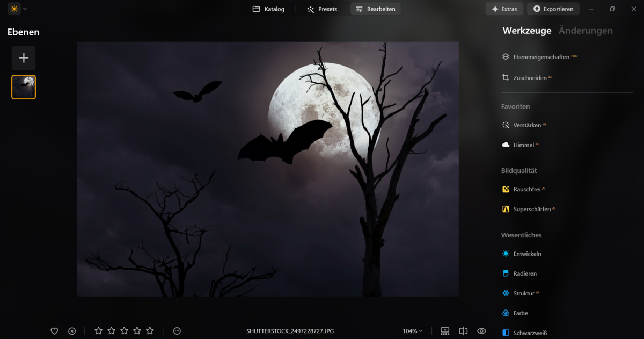Expand the 104% zoom dropdown

tap(412, 331)
